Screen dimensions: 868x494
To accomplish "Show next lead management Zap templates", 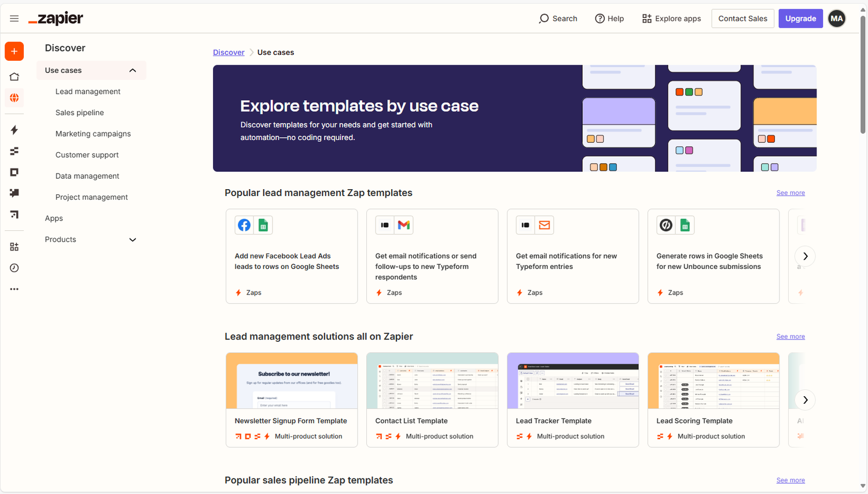I will (805, 256).
